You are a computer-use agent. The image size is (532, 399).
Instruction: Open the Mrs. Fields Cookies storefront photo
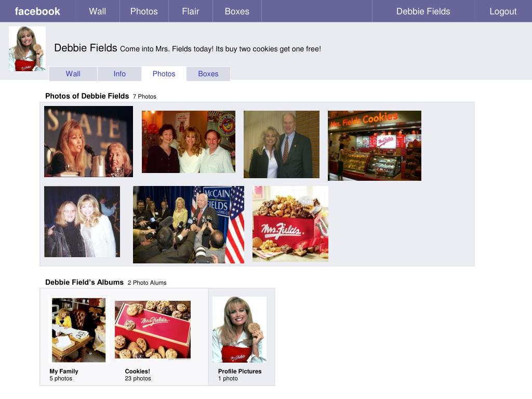pos(375,145)
